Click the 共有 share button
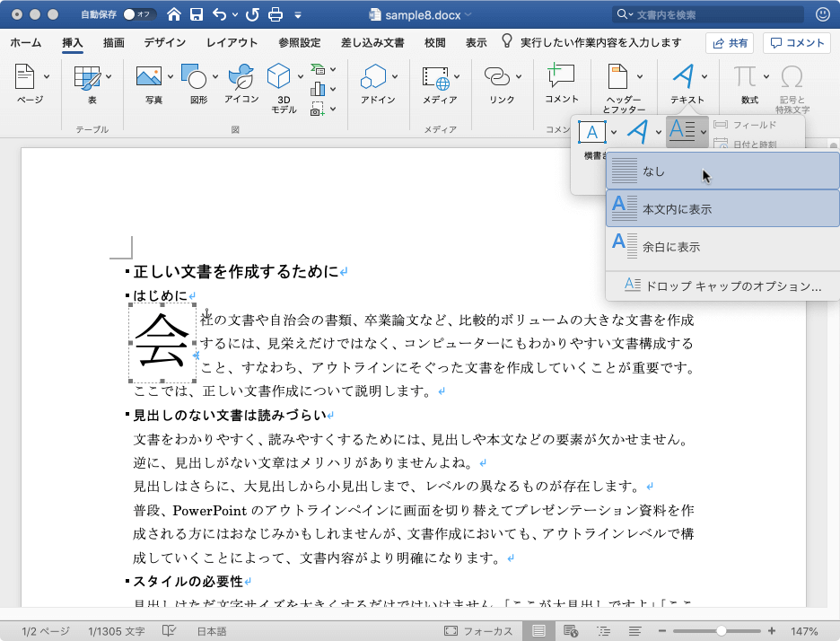840x641 pixels. click(x=730, y=43)
